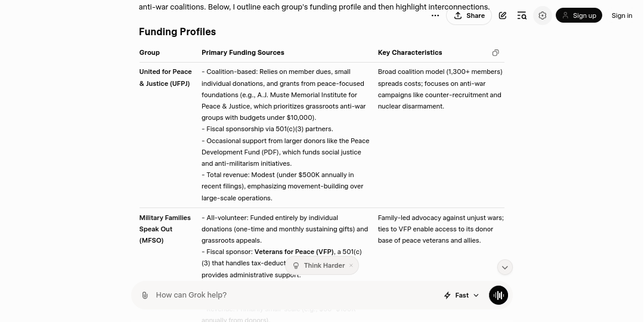Image resolution: width=644 pixels, height=322 pixels.
Task: Start voice mode with waveform button
Action: pos(499,295)
